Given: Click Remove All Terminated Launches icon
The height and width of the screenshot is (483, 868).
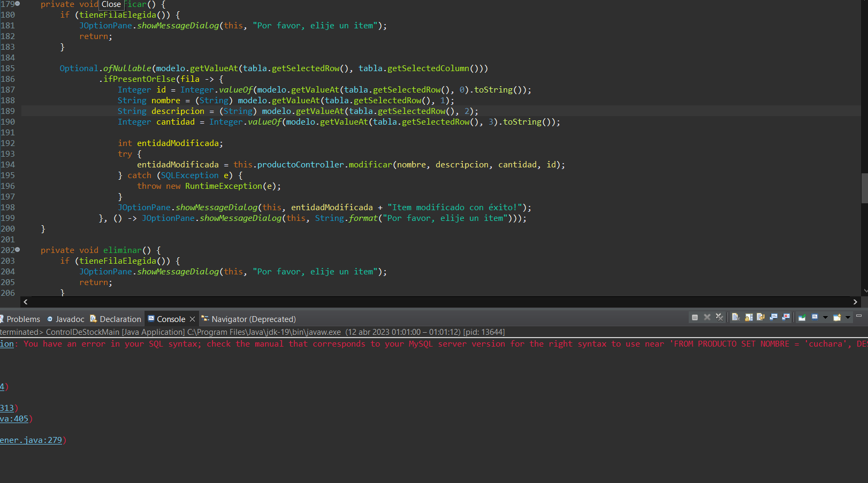Looking at the screenshot, I should [719, 317].
